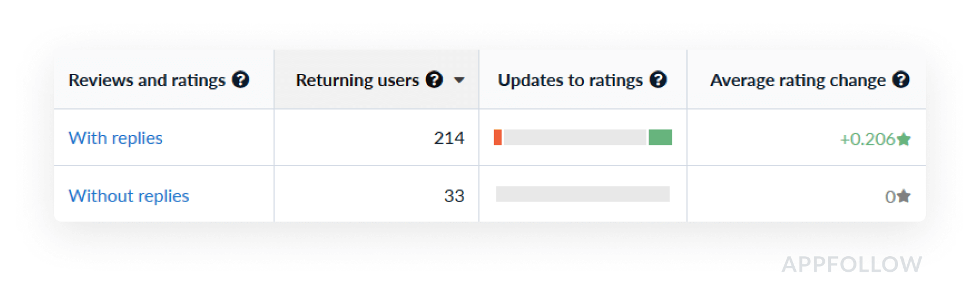The height and width of the screenshot is (307, 980).
Task: Click the 214 returning users value
Action: [449, 138]
